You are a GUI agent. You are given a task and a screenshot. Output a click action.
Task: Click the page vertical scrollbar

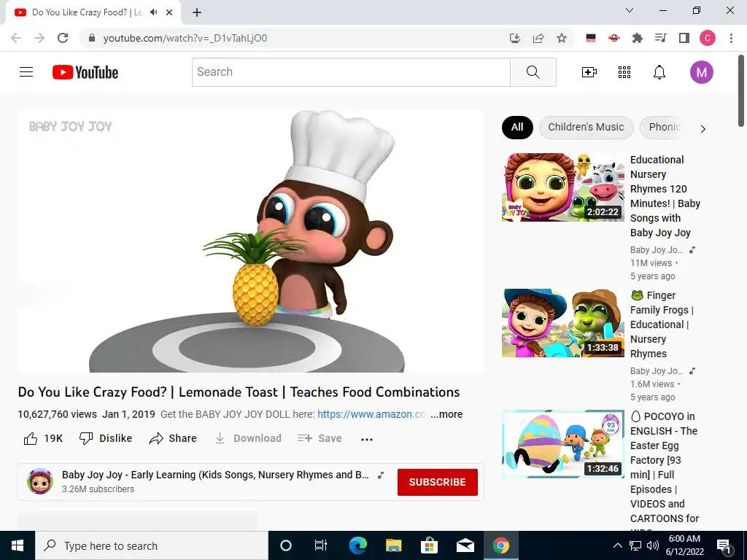(741, 91)
